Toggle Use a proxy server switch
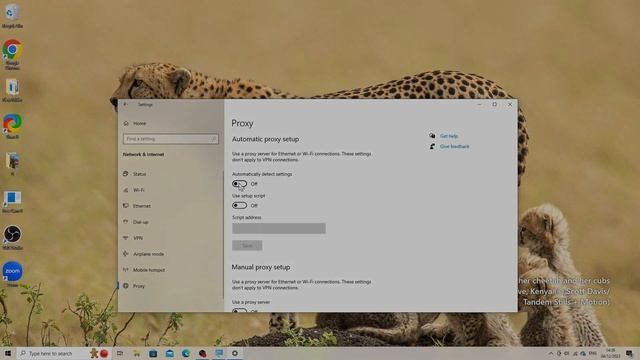The image size is (640, 360). click(x=240, y=310)
